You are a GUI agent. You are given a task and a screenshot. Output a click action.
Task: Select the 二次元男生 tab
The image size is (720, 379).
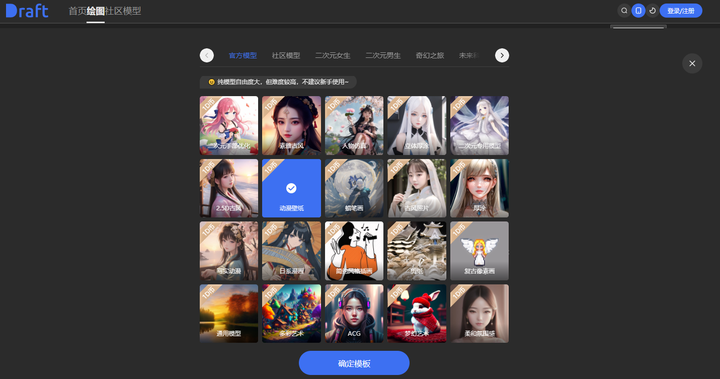pyautogui.click(x=383, y=56)
